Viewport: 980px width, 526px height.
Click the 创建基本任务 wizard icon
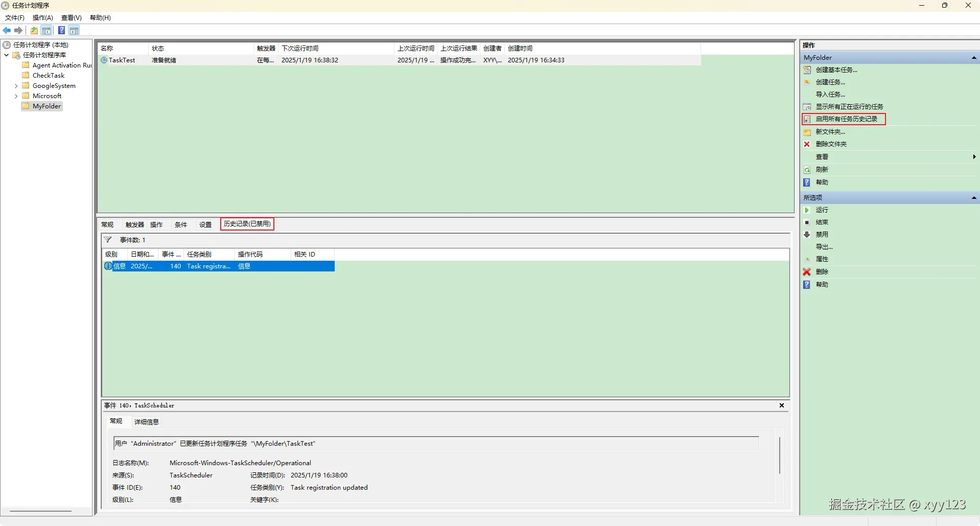[807, 70]
